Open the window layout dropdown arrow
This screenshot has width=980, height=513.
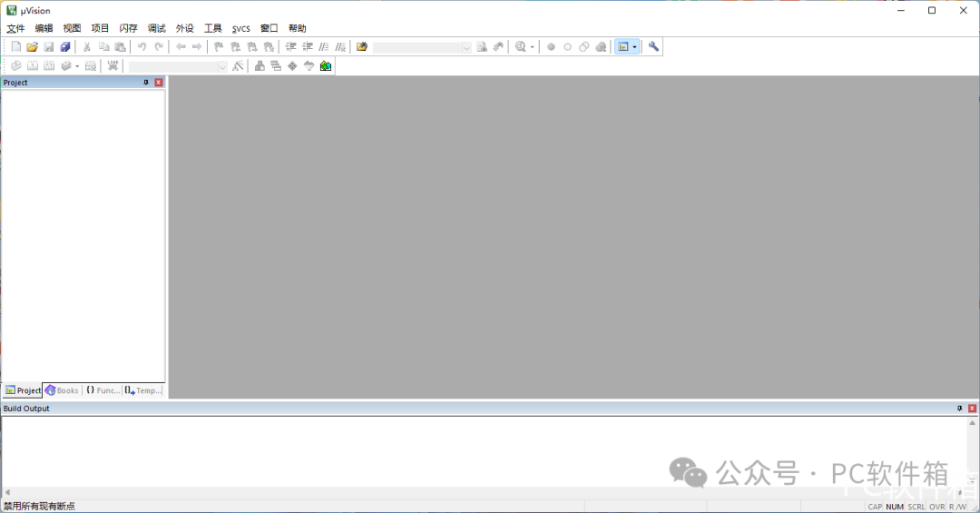[x=635, y=47]
